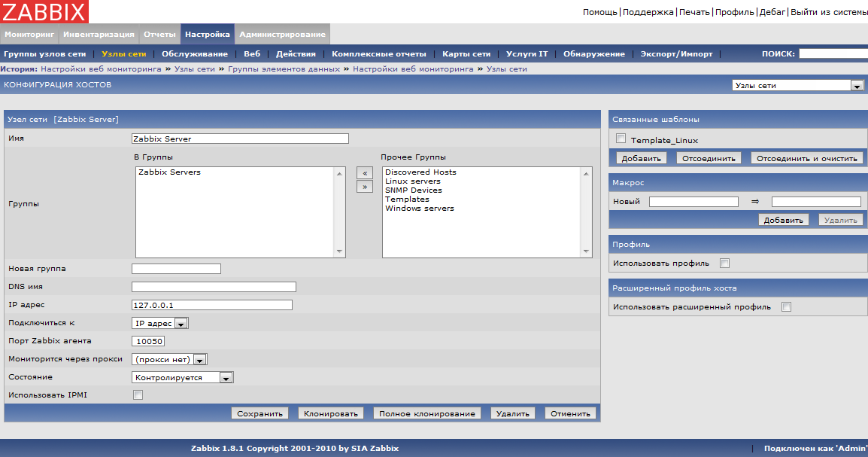Enable Использовать расширенный профиль checkbox

[x=786, y=307]
